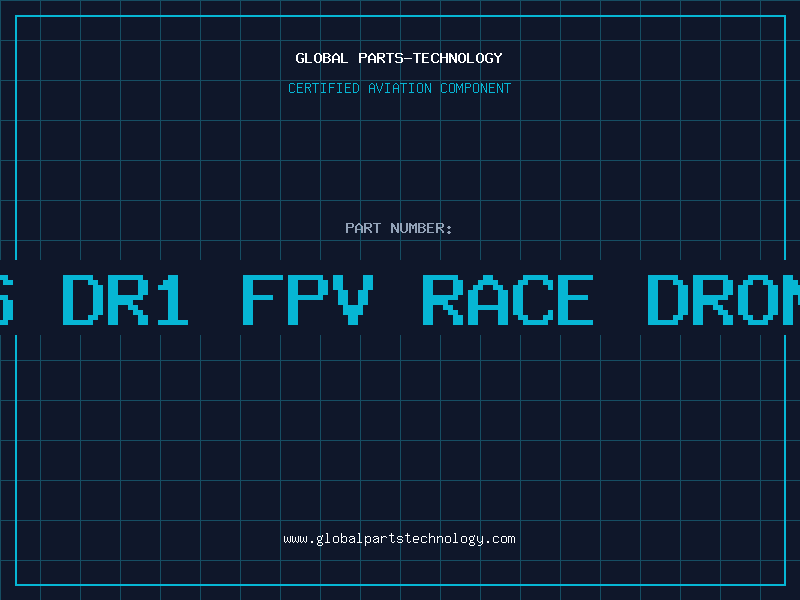800x600 pixels.
Task: Click the partial S character at left edge
Action: (6, 299)
